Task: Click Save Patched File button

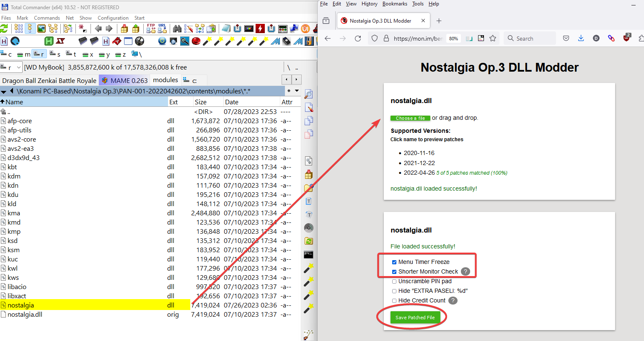Action: pyautogui.click(x=415, y=318)
